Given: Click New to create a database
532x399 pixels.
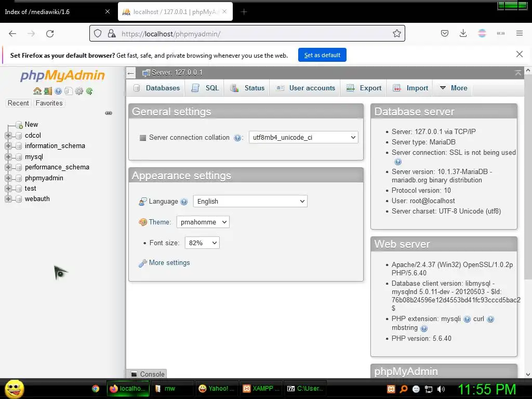Looking at the screenshot, I should pyautogui.click(x=31, y=125).
